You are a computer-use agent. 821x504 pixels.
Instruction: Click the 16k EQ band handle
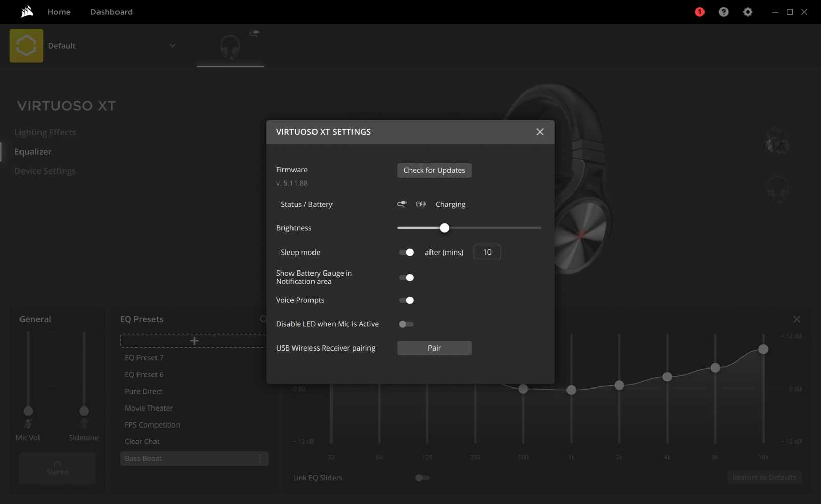click(x=764, y=350)
